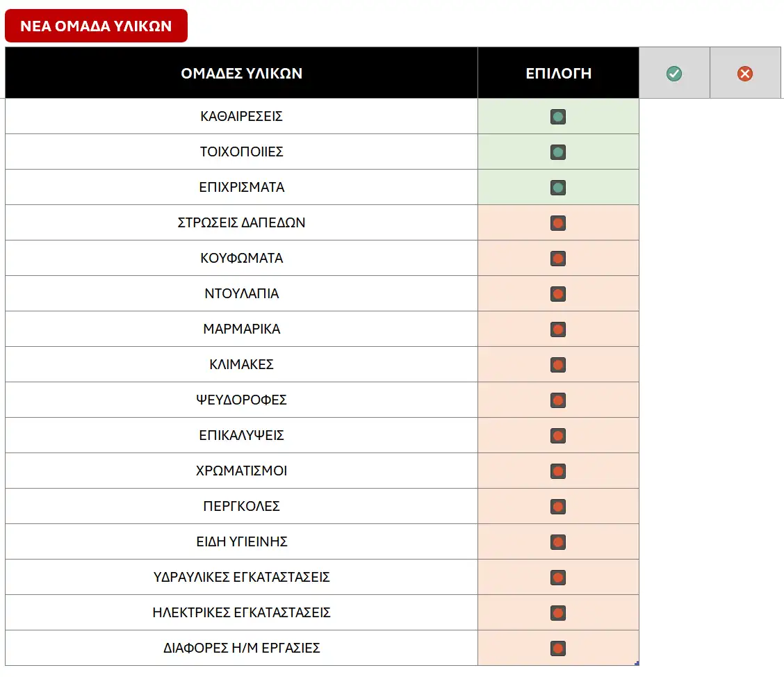This screenshot has height=677, width=784.
Task: Click the ΕΠΙΛΟΓΗ column header
Action: (558, 74)
